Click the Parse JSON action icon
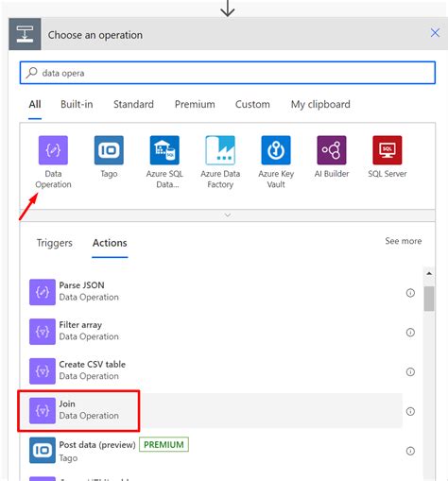Viewport: 448px width, 481px height. (43, 292)
